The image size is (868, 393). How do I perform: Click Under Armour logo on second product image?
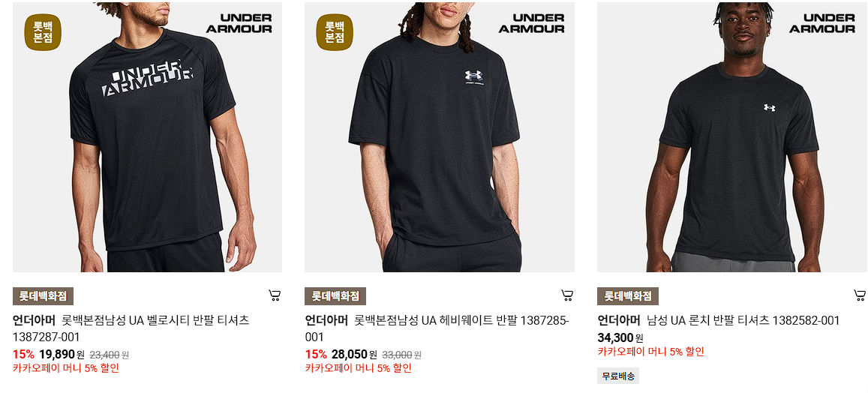[531, 23]
